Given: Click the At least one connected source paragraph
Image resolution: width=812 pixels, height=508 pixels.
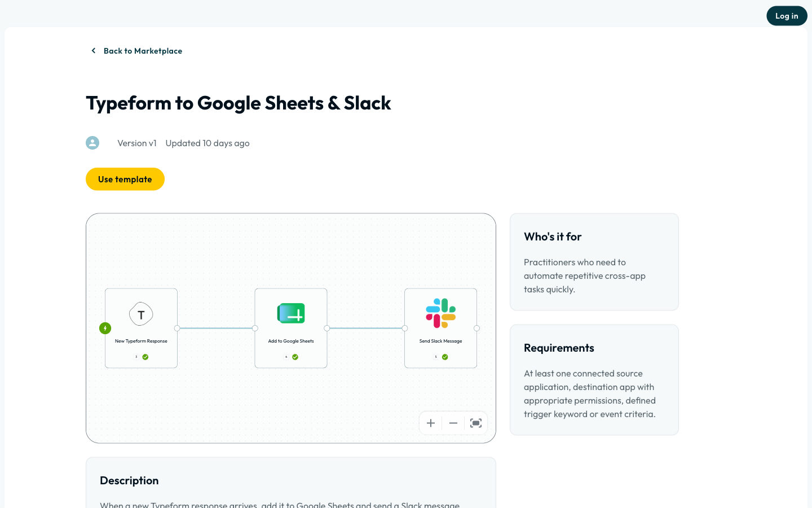Looking at the screenshot, I should click(590, 393).
